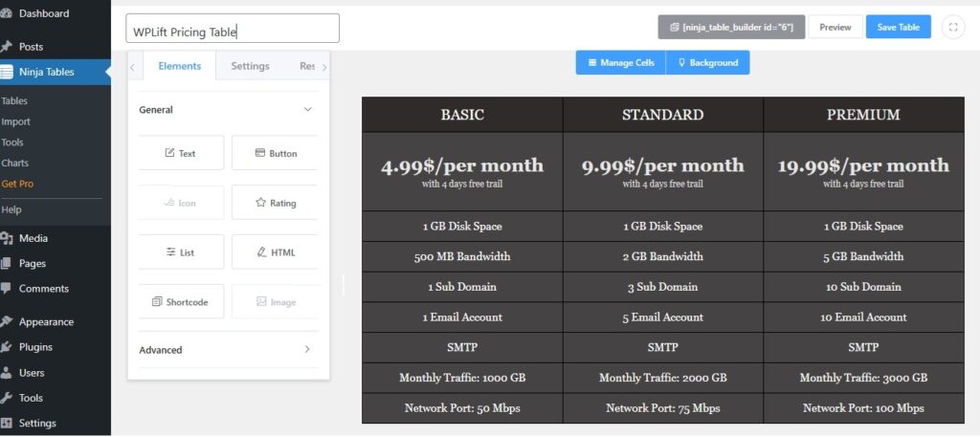The width and height of the screenshot is (980, 437).
Task: Click the table name input field
Action: pos(233,29)
